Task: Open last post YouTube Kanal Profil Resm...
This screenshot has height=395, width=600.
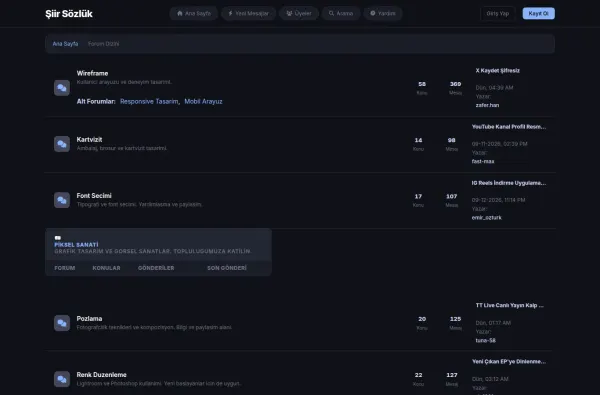Action: pos(509,127)
